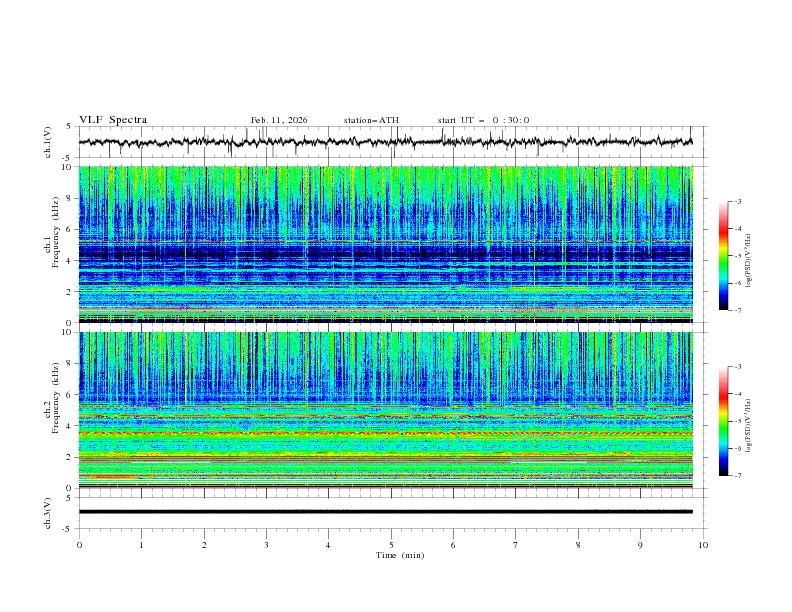Screen dimensions: 792x612
Task: Click the ch.2 spectrogram panel
Action: coord(385,410)
